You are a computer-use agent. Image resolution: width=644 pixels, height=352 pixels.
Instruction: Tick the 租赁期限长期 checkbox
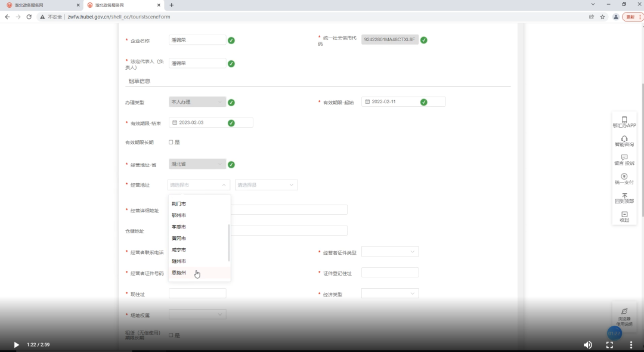(171, 335)
